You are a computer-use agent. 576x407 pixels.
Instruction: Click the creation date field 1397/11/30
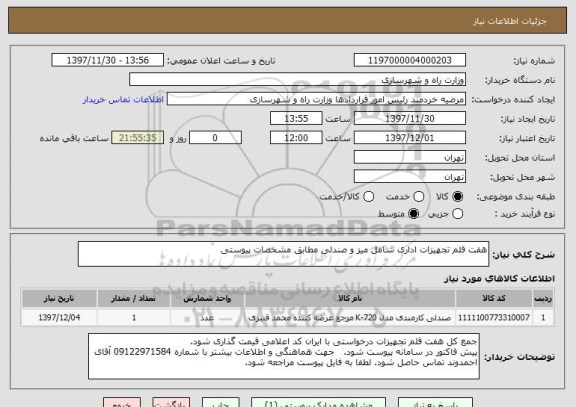pos(410,119)
